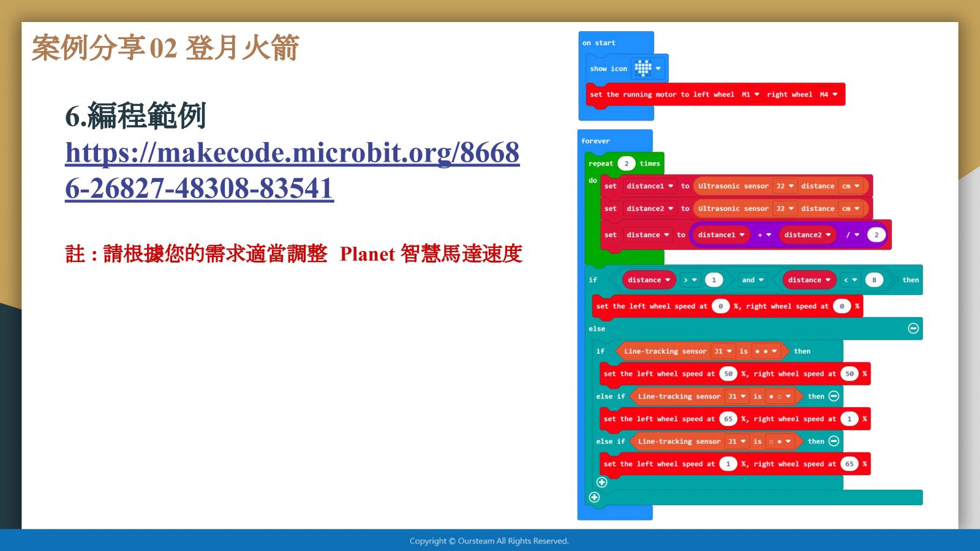Screen dimensions: 980x551
Task: Add branch with plus icon in inner if block
Action: coord(602,482)
